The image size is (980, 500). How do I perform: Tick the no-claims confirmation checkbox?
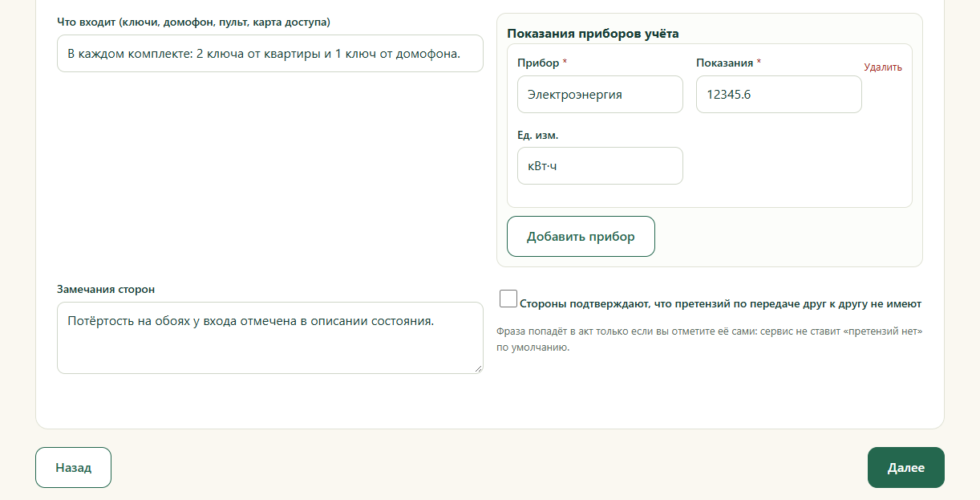tap(508, 299)
